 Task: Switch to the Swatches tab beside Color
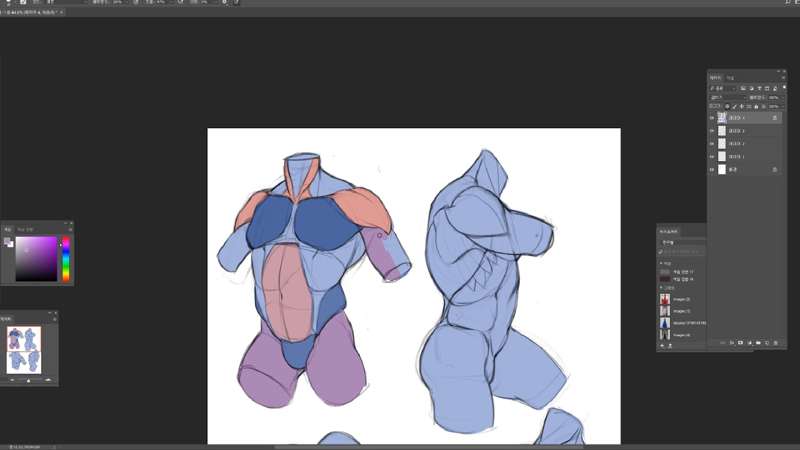click(x=25, y=230)
